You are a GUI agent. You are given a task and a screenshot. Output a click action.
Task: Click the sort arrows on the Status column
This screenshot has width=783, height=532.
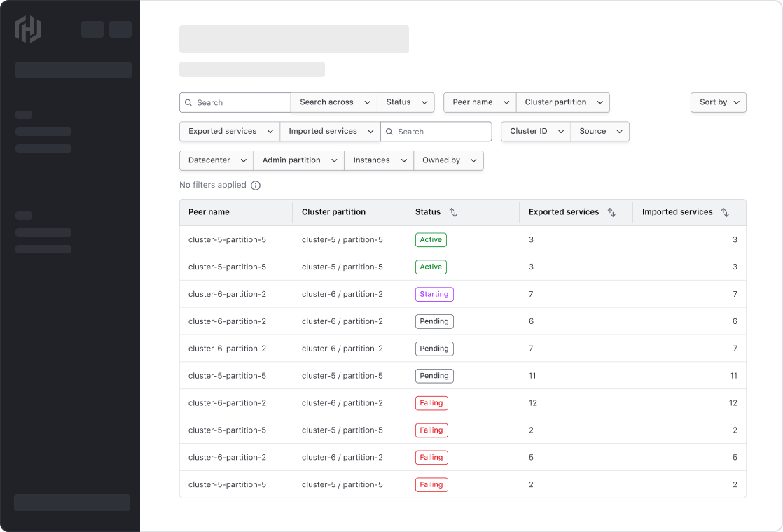(x=454, y=211)
